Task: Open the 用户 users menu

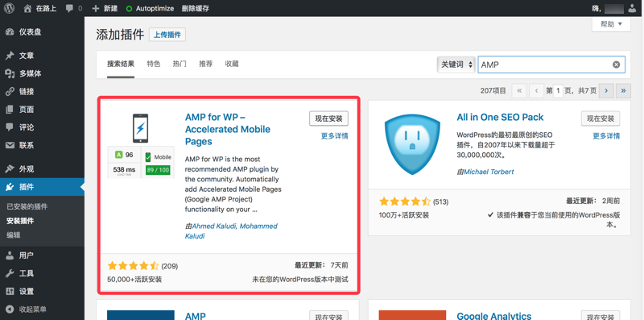Action: pyautogui.click(x=42, y=256)
